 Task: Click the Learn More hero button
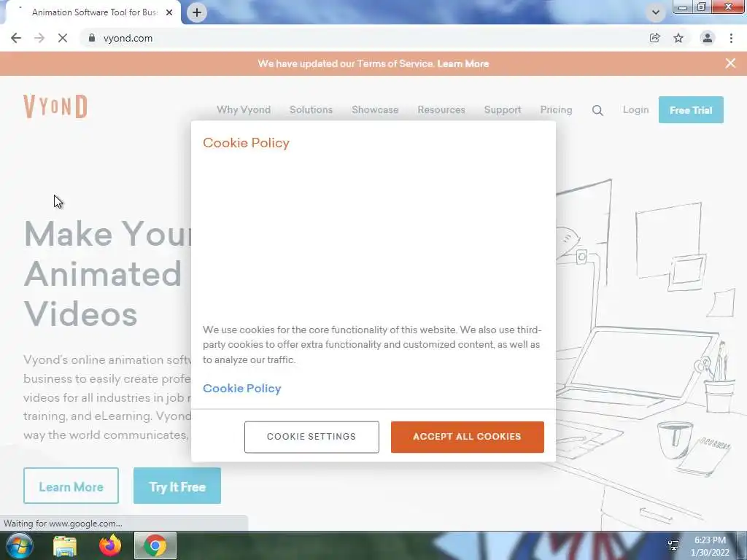71,486
